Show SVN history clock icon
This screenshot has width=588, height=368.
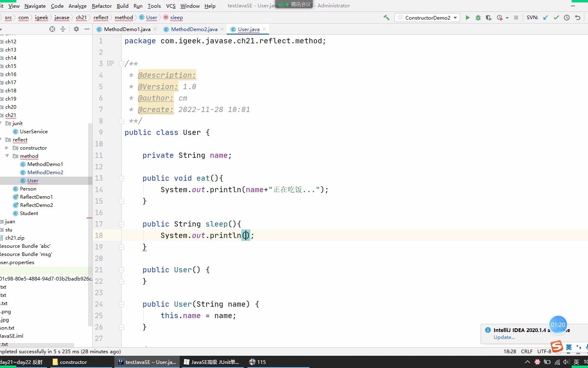(567, 18)
